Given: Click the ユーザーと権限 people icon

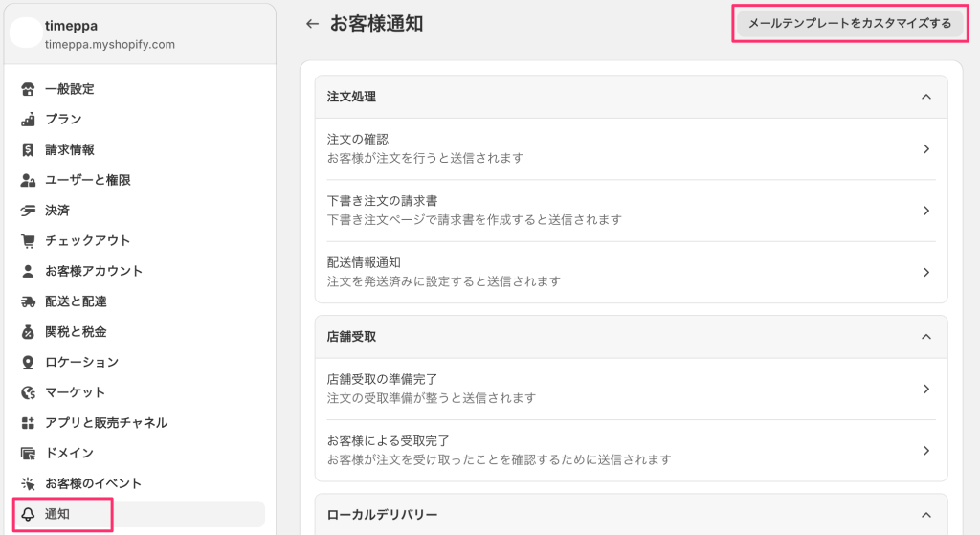Looking at the screenshot, I should 28,180.
